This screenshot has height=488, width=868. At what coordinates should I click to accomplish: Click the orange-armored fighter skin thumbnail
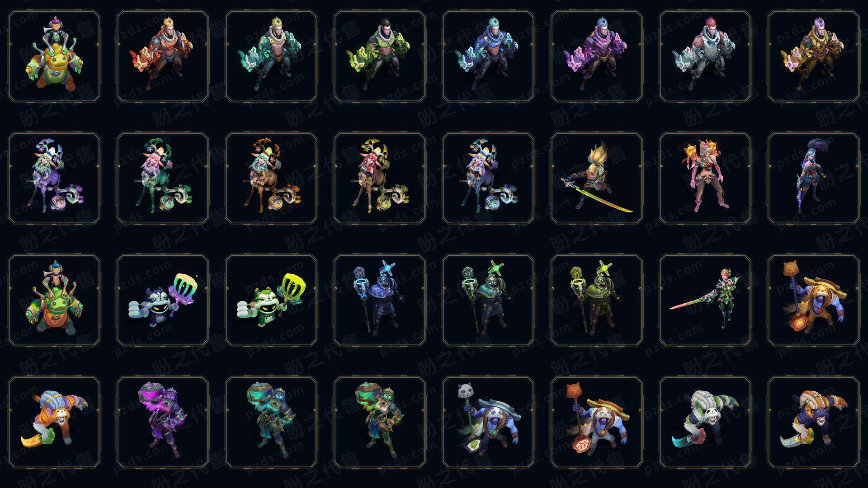click(x=163, y=56)
